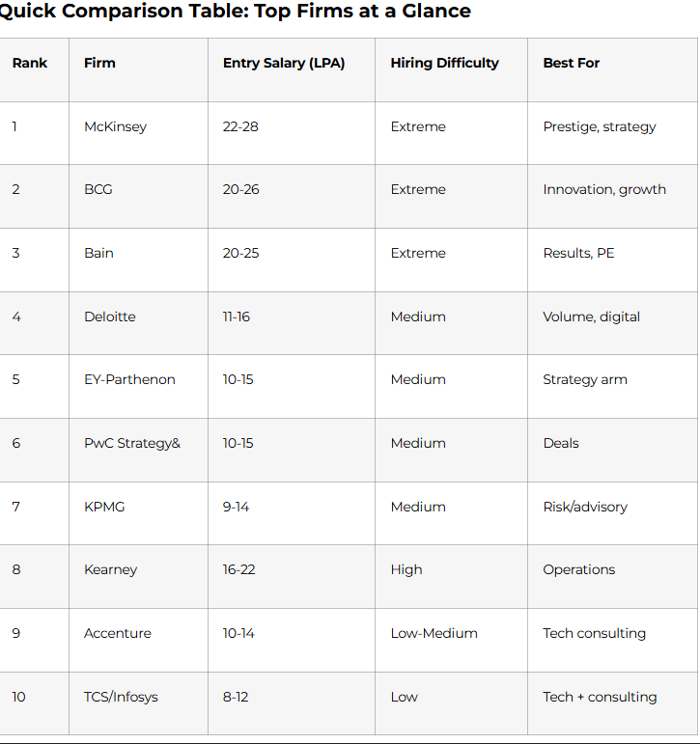Click the 'Rank' column header

30,63
